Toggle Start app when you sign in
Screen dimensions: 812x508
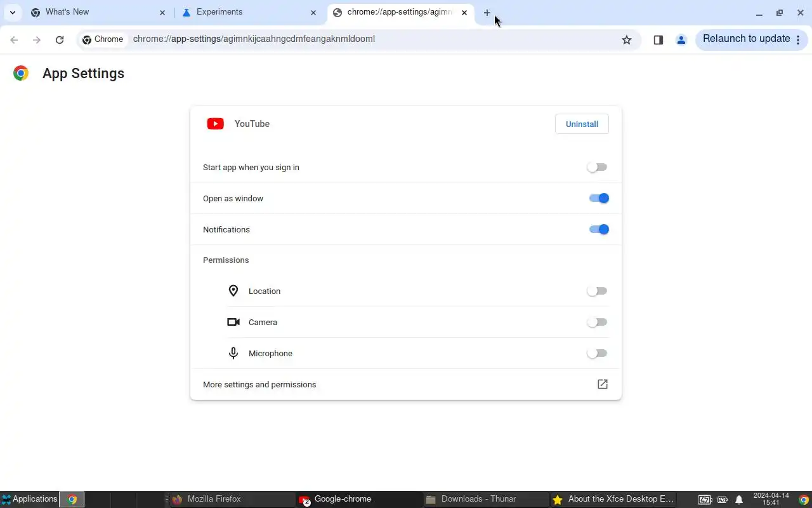coord(597,167)
